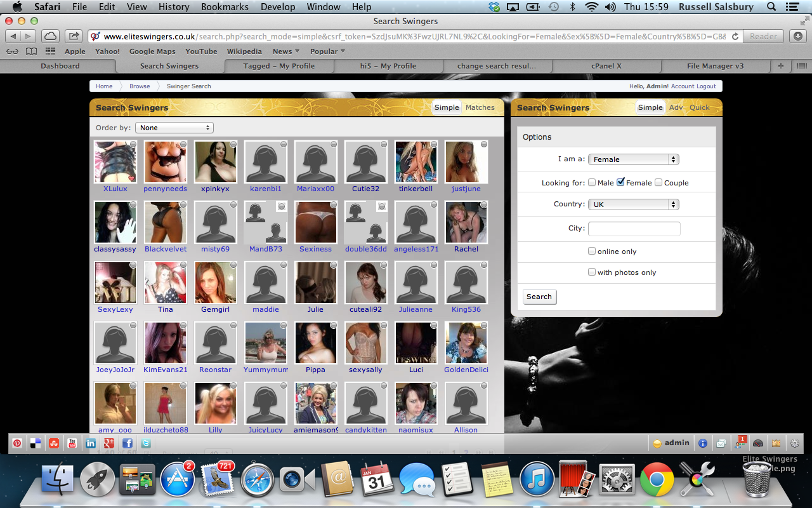Click the settings gear in bottom toolbar
This screenshot has width=812, height=508.
(x=794, y=443)
